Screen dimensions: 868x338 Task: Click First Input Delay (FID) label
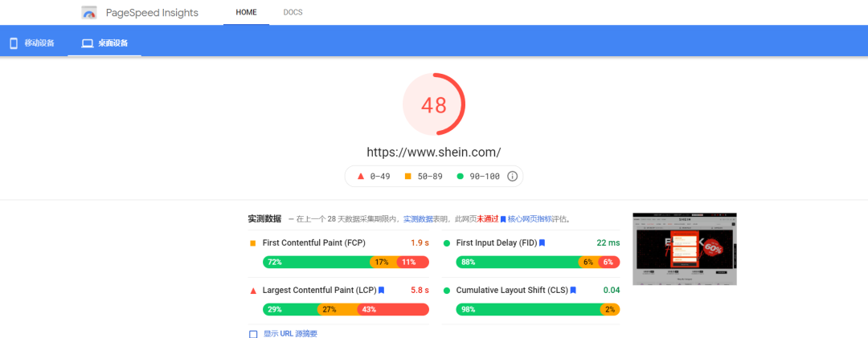pyautogui.click(x=497, y=242)
